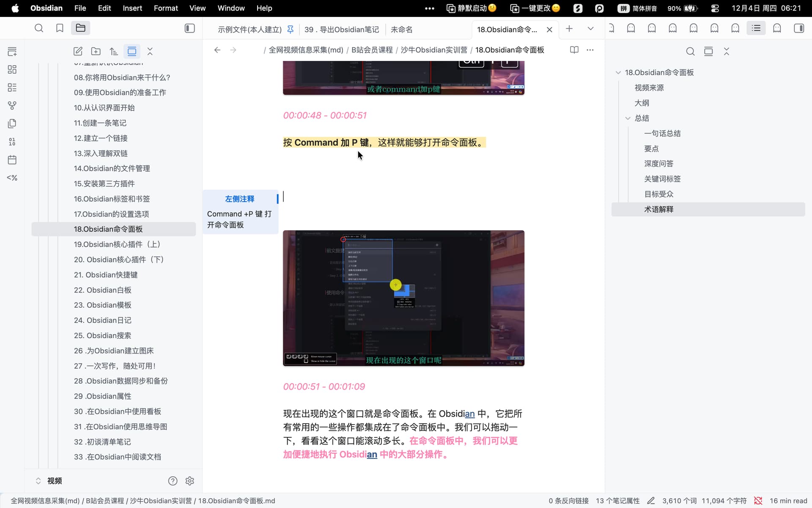Open graph view from ribbon

click(12, 105)
